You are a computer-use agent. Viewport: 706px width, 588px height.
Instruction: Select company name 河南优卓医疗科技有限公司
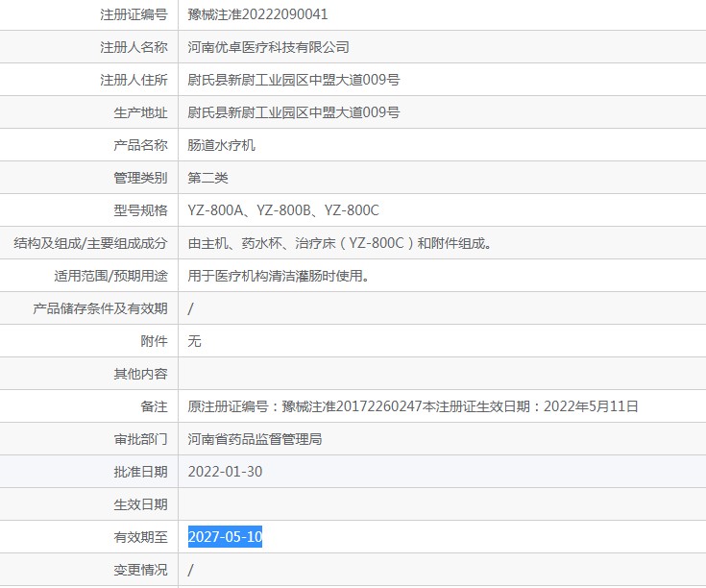click(268, 47)
